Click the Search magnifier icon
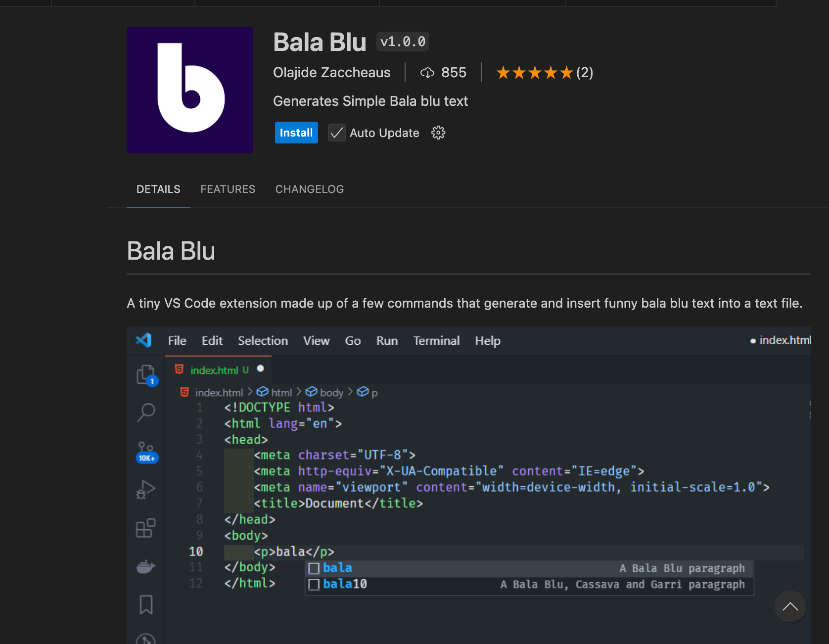The height and width of the screenshot is (644, 829). tap(146, 412)
